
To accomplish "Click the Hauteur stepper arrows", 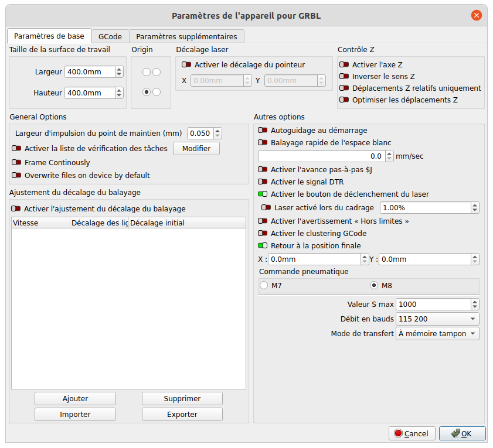I will click(x=119, y=93).
